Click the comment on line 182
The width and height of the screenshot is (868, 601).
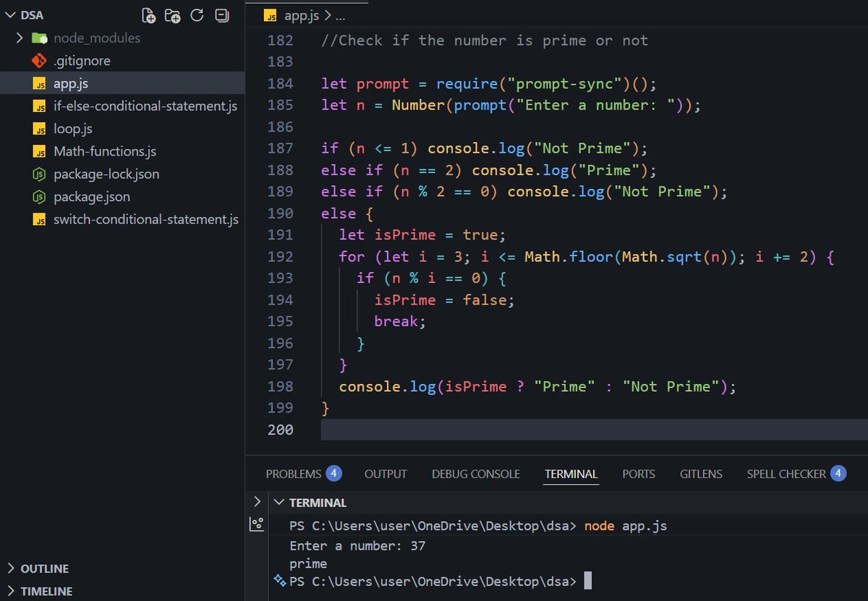485,41
